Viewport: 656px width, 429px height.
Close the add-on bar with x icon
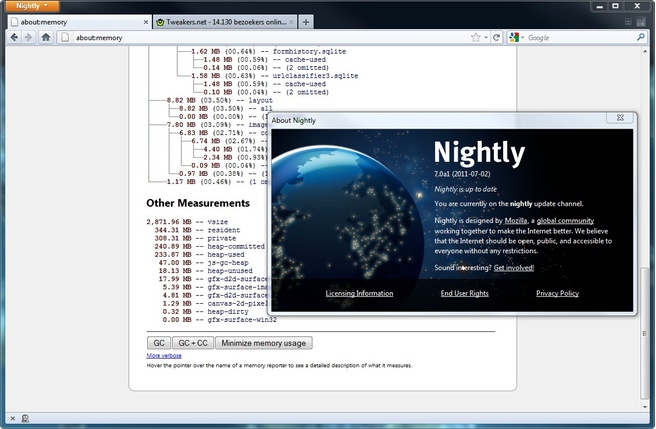coord(13,419)
